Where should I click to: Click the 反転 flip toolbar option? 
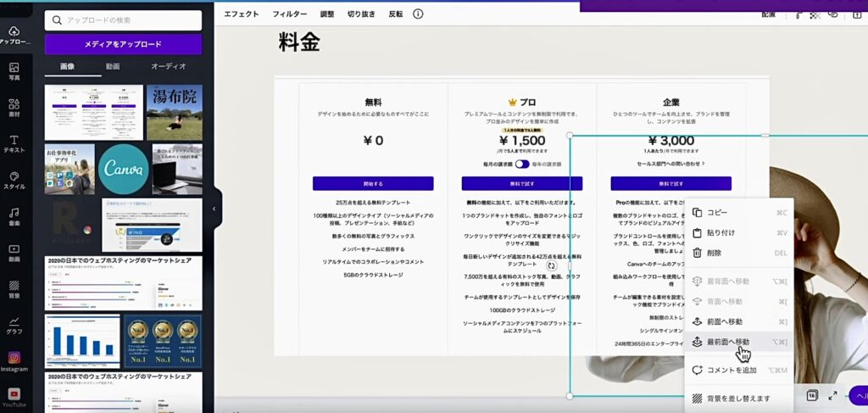click(x=396, y=14)
